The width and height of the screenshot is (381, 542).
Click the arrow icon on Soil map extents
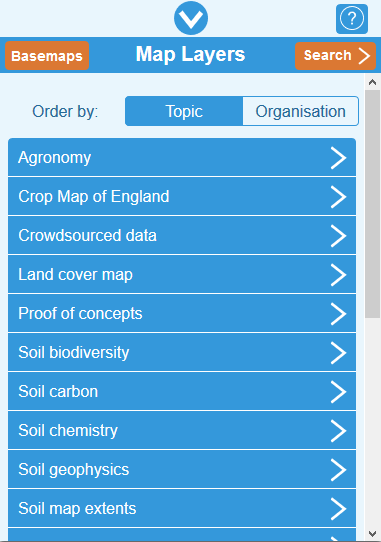click(338, 509)
